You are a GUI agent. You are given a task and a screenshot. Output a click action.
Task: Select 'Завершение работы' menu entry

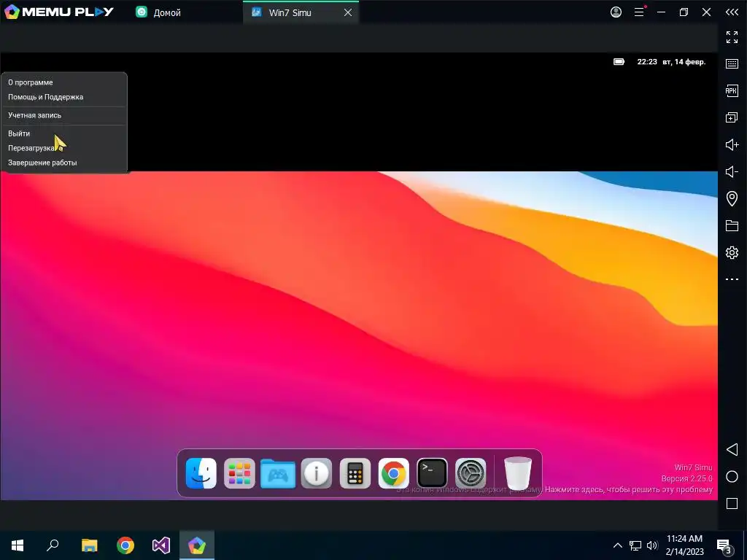point(42,163)
